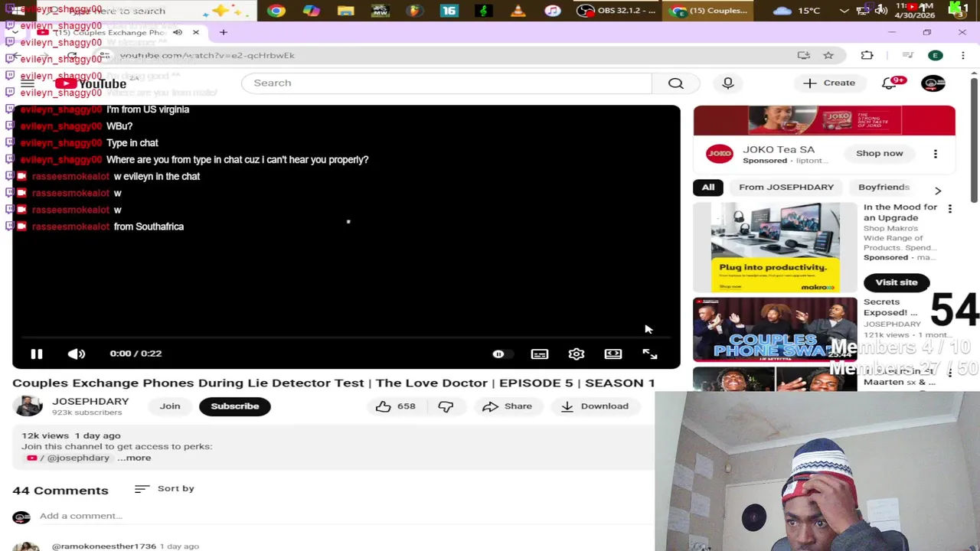Expand description with ...more
The height and width of the screenshot is (551, 980).
point(134,458)
